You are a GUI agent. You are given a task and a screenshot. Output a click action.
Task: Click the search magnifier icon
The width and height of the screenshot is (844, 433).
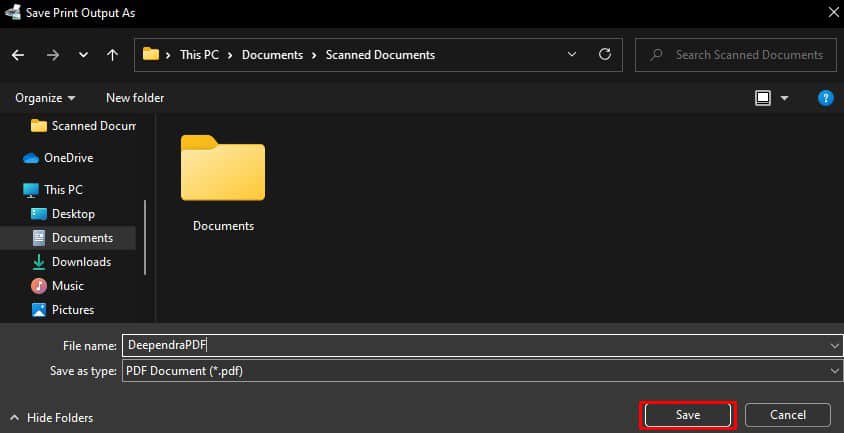click(x=656, y=54)
